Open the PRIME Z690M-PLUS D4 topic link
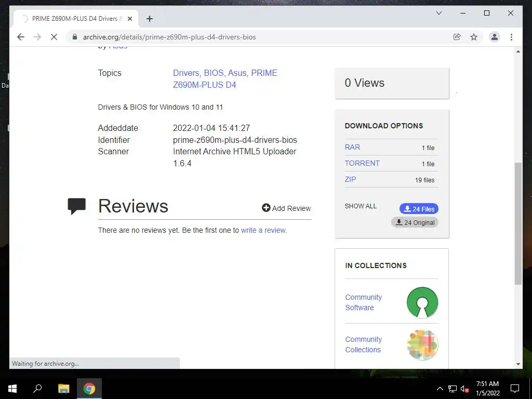Image resolution: width=532 pixels, height=399 pixels. click(x=225, y=79)
